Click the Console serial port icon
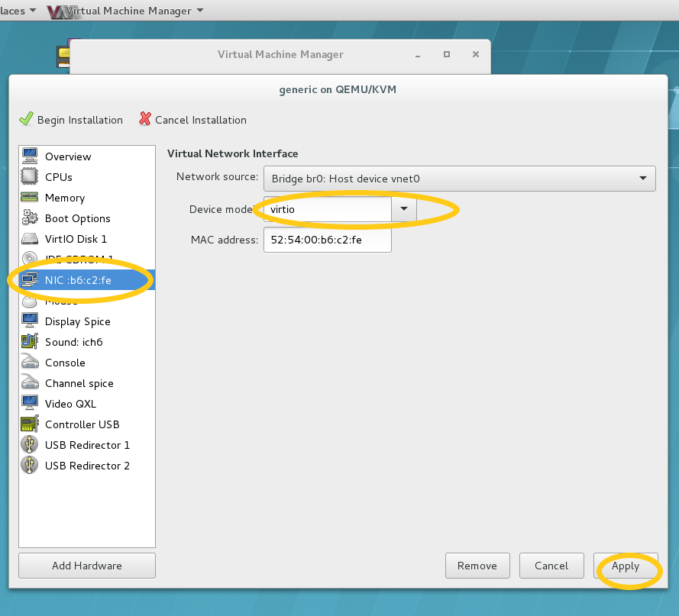 (x=30, y=362)
